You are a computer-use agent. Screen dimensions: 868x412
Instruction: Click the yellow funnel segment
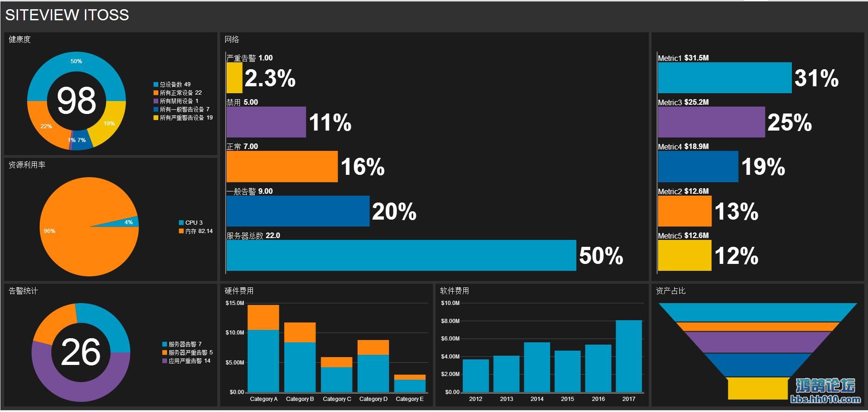click(x=758, y=388)
